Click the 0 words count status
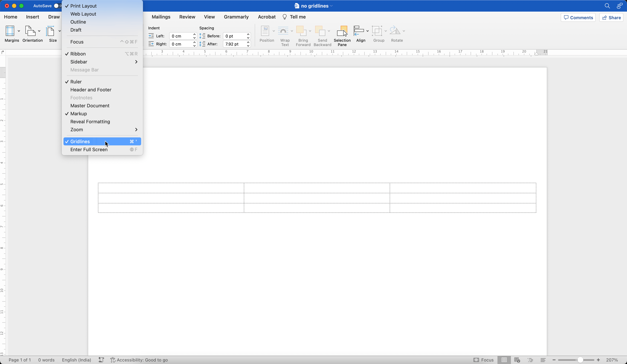 (46, 360)
